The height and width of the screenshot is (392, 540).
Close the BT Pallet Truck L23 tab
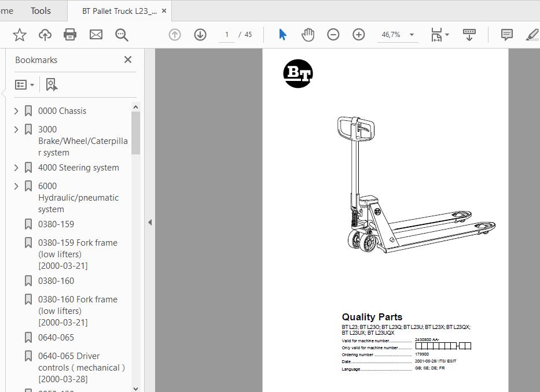(x=164, y=11)
